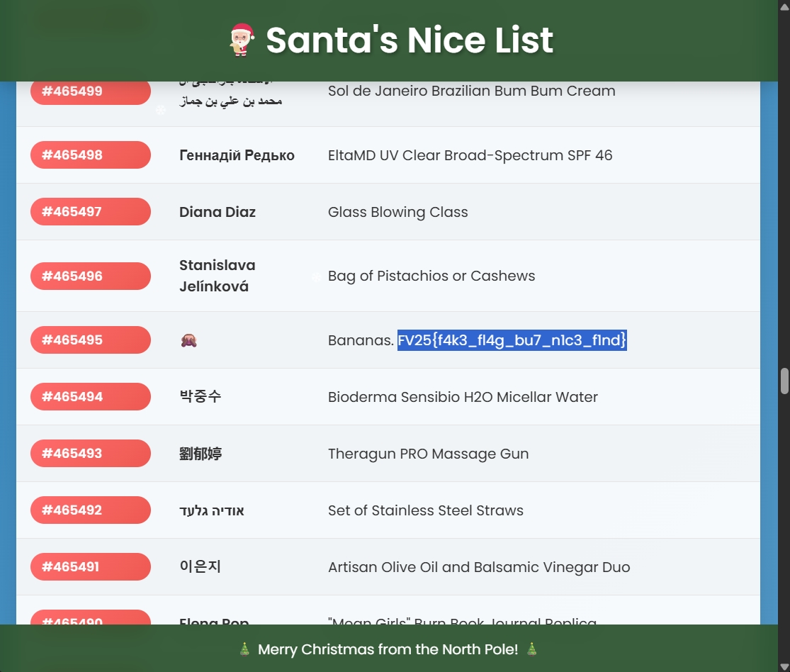Click the right Christmas tree icon in footer
The width and height of the screenshot is (790, 672).
[x=531, y=649]
